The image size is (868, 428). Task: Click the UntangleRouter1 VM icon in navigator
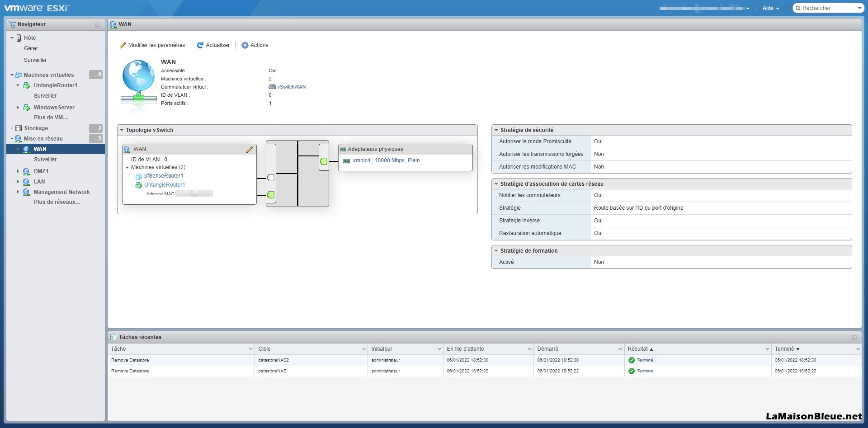pos(27,85)
